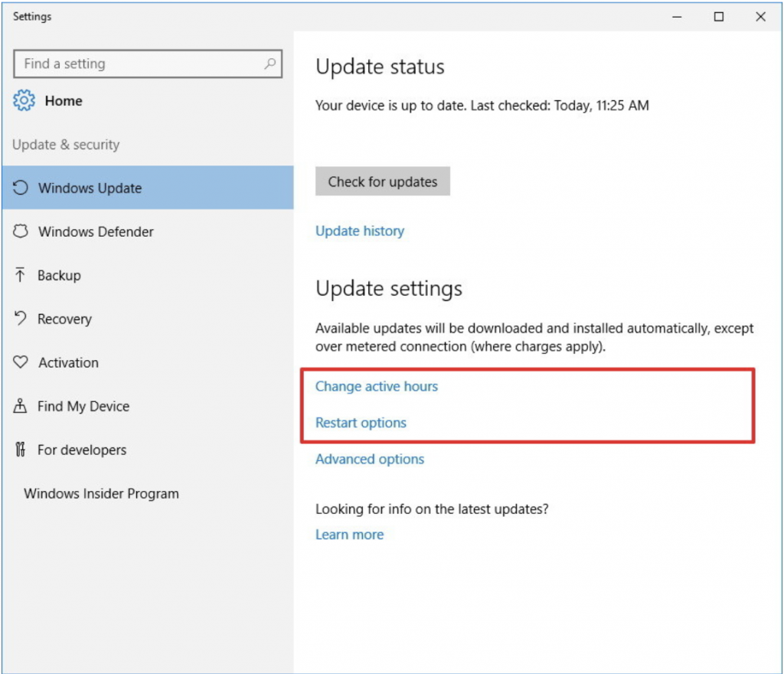
Task: Click the Home gear icon
Action: (x=24, y=100)
